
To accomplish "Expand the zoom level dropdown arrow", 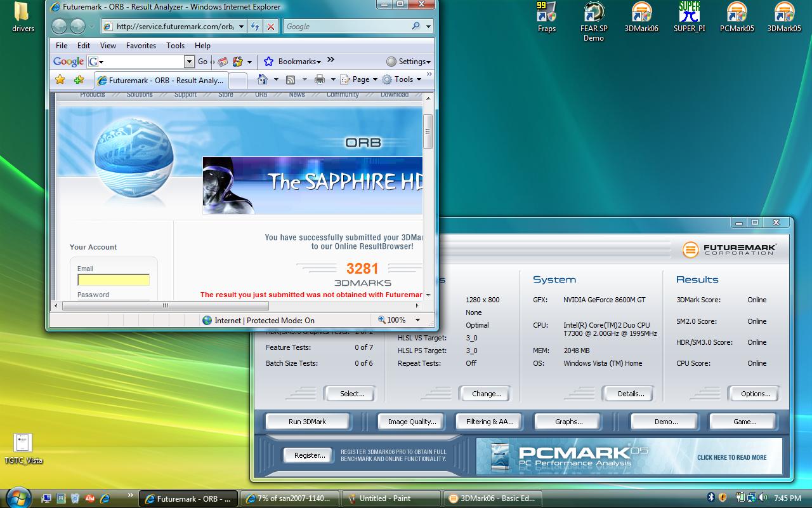I will [x=417, y=320].
